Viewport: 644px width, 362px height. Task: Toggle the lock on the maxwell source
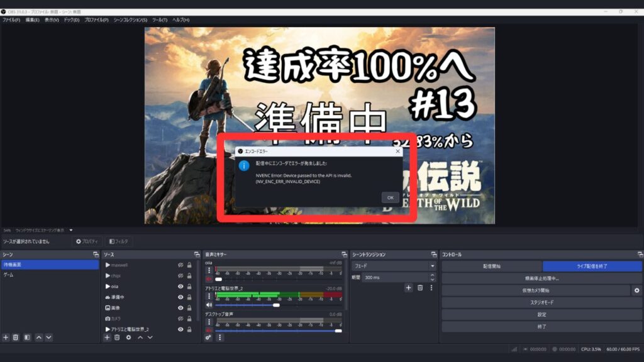pyautogui.click(x=189, y=265)
